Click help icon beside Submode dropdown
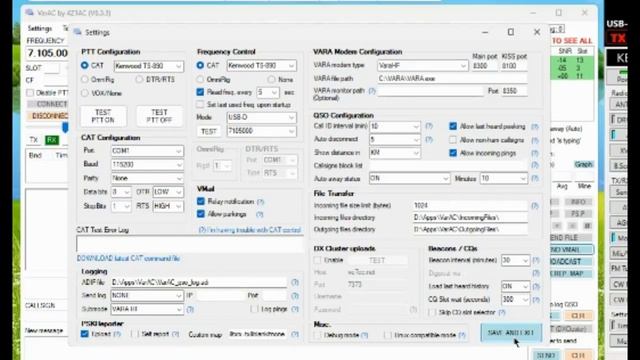Viewport: 640px width, 360px height. 190,309
